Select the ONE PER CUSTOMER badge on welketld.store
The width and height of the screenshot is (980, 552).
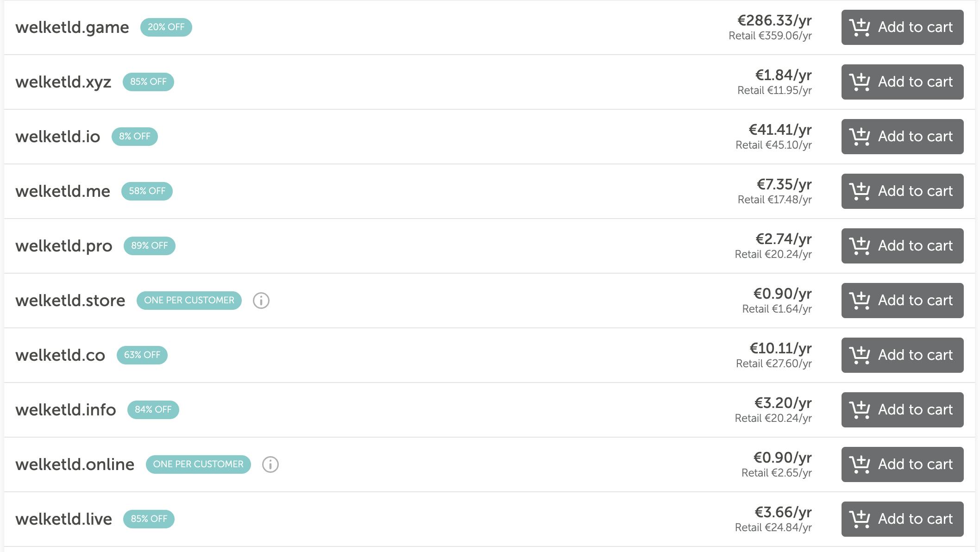click(189, 301)
